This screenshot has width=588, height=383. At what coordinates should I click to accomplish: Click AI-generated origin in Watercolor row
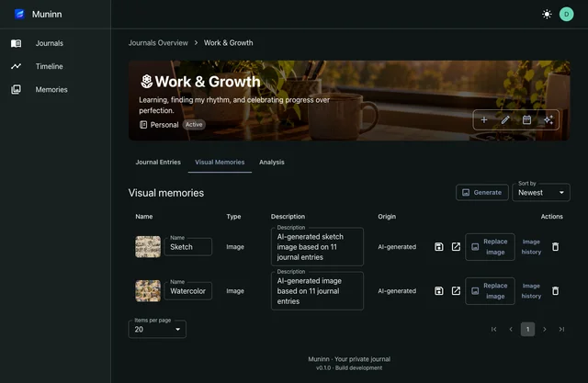click(397, 291)
